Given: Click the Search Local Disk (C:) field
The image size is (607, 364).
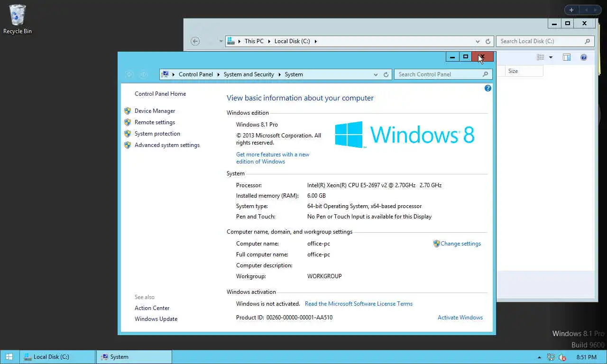Looking at the screenshot, I should click(545, 41).
